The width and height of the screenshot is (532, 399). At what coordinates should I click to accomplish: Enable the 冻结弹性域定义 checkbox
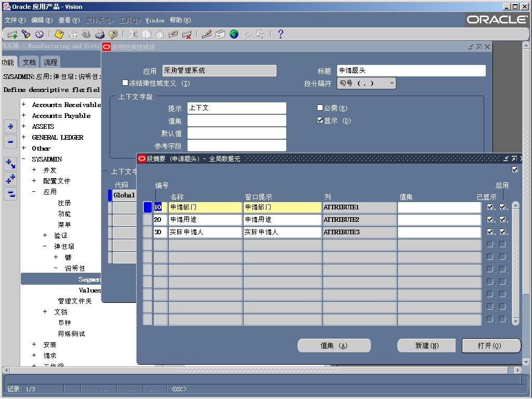tap(125, 83)
